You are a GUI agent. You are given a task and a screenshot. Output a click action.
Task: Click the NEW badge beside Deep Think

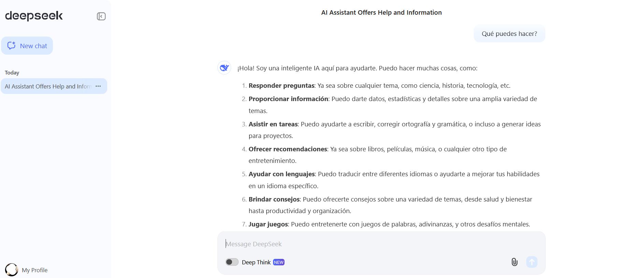click(x=278, y=262)
